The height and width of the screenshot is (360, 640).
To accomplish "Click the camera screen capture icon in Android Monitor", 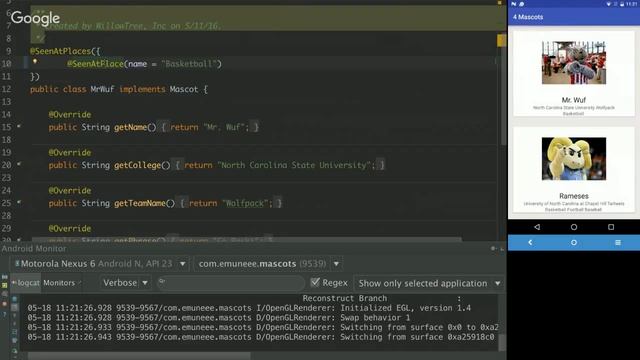I will pyautogui.click(x=4, y=277).
